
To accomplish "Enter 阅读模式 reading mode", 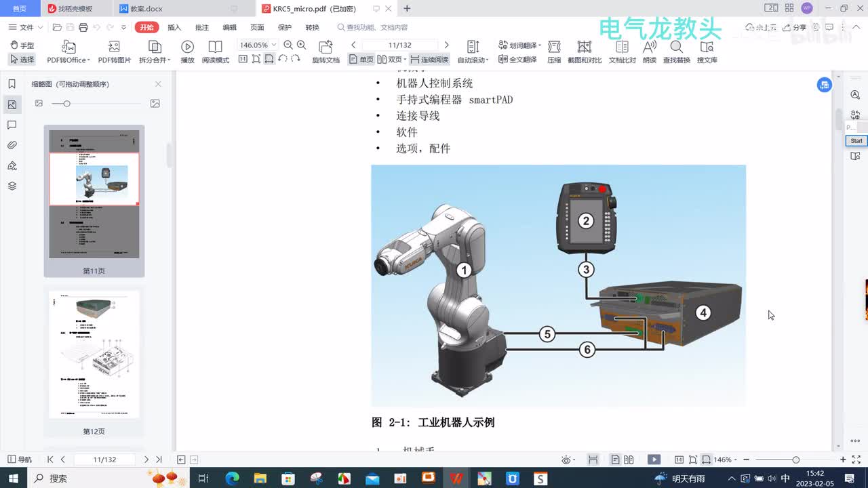I will pos(215,52).
